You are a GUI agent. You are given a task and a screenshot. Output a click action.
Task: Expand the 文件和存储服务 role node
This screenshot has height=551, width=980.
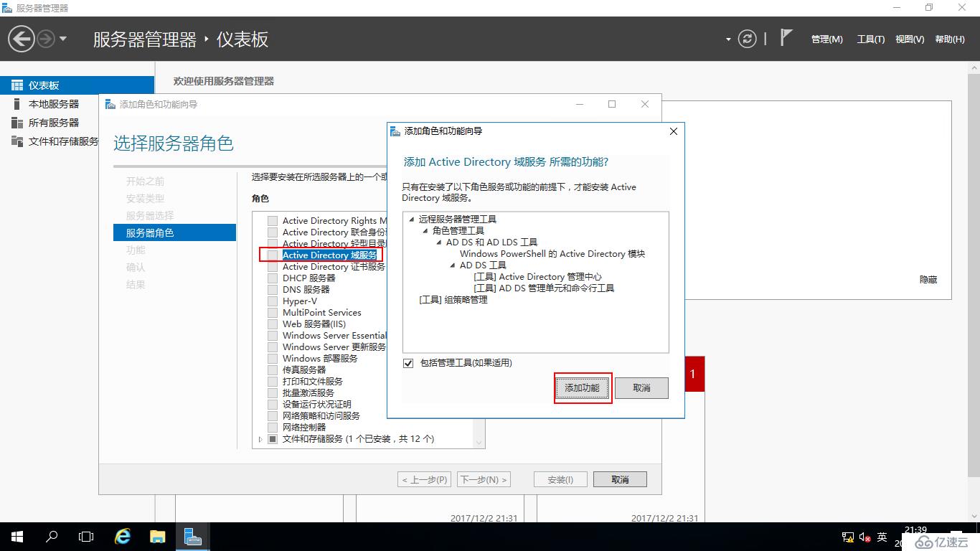260,439
